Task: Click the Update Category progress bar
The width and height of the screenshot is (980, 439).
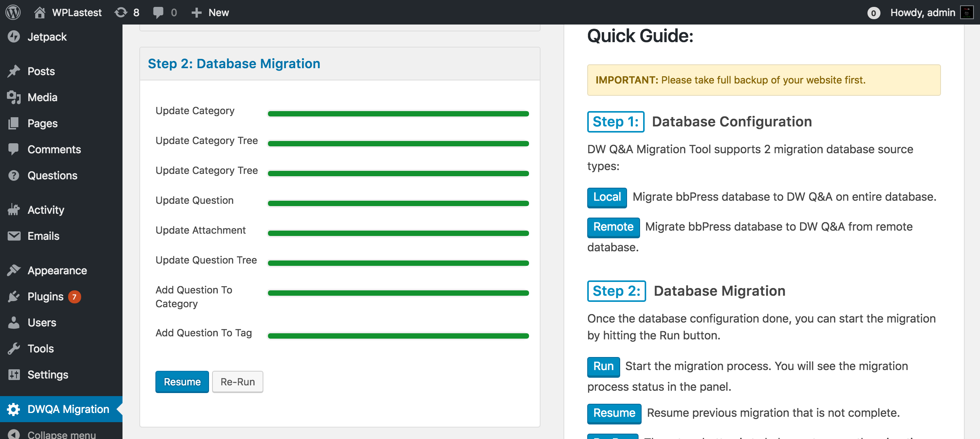Action: tap(398, 114)
